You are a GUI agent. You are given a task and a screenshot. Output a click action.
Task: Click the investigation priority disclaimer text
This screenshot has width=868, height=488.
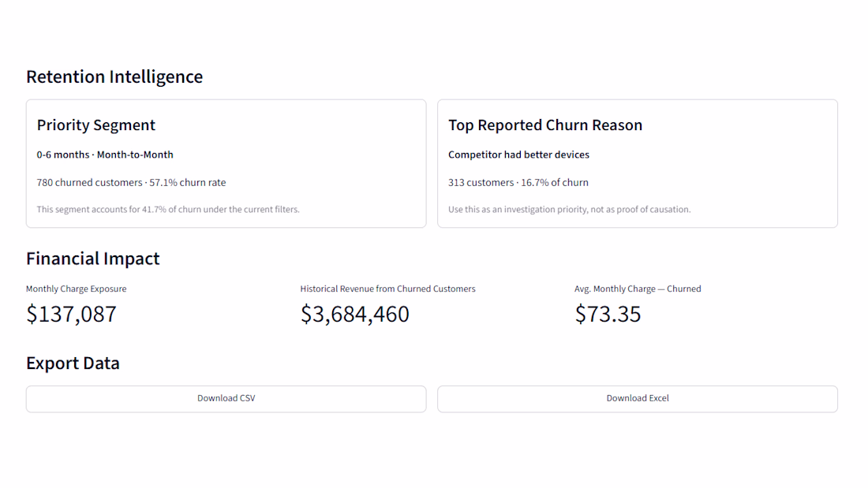(569, 209)
